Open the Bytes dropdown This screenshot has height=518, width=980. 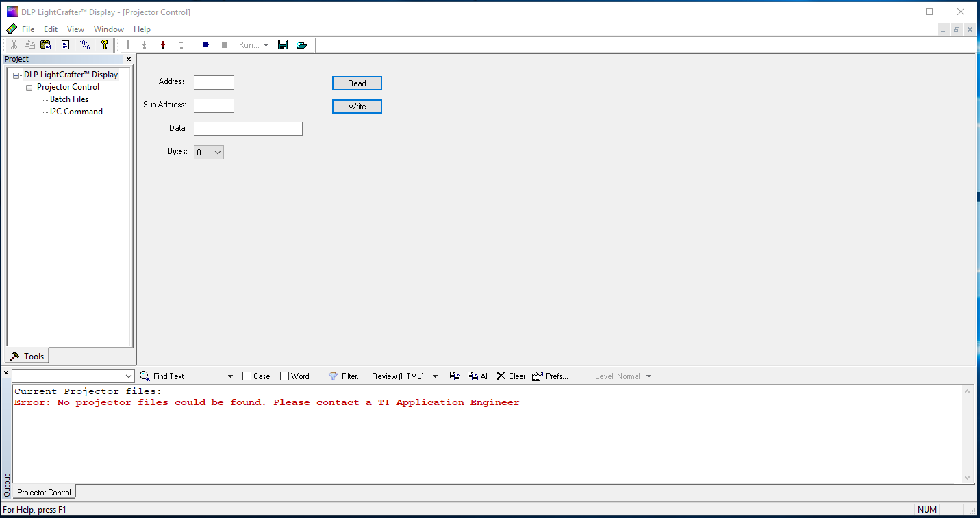[x=216, y=151]
